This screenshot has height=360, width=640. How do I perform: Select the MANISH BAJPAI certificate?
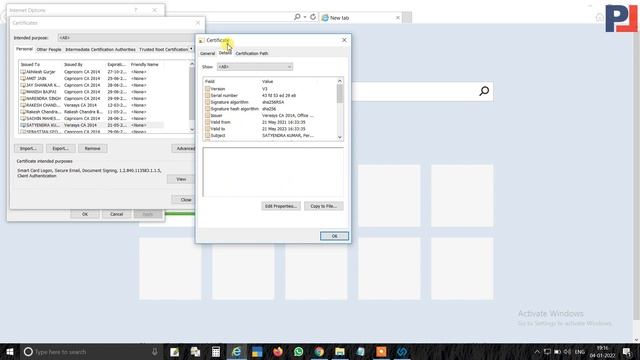pyautogui.click(x=92, y=92)
